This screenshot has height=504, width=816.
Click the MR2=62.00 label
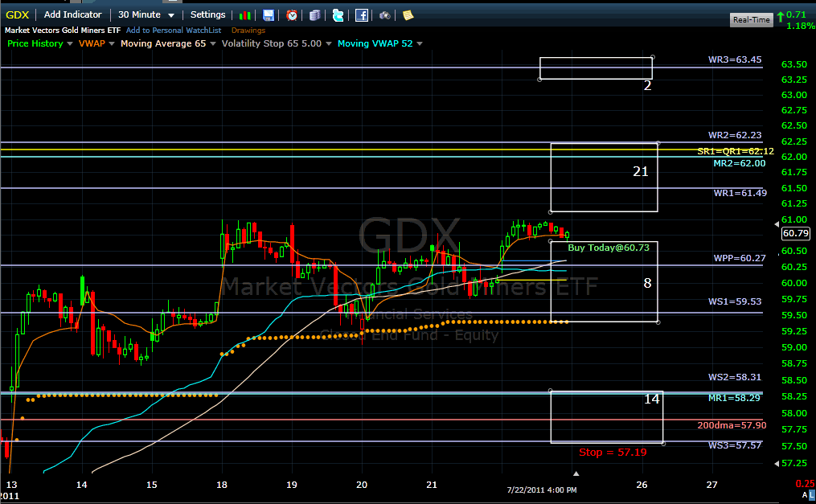740,163
